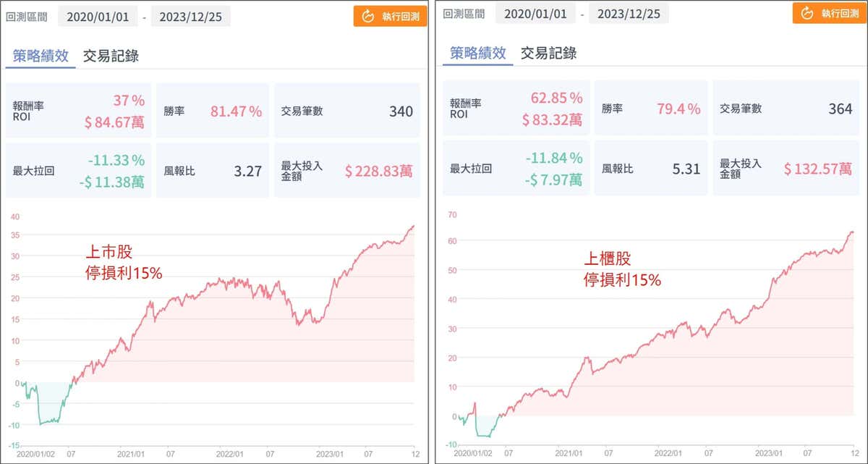Click the 最大拉回 card showing -11.84%
The width and height of the screenshot is (868, 464).
[516, 169]
